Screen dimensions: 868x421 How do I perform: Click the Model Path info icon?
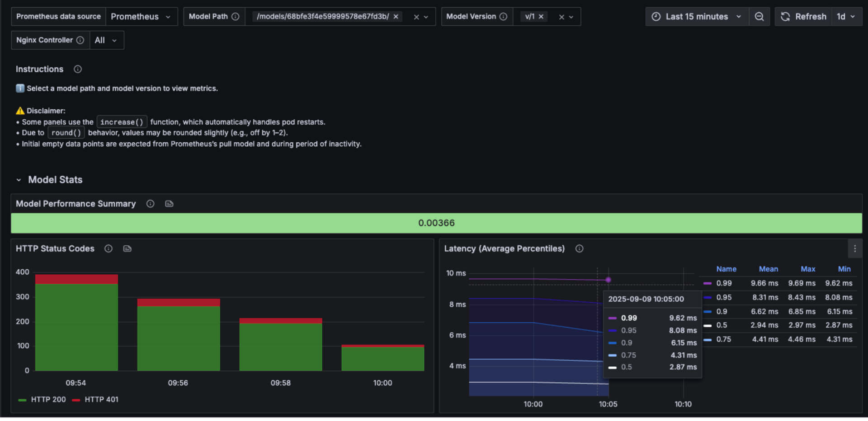(236, 17)
